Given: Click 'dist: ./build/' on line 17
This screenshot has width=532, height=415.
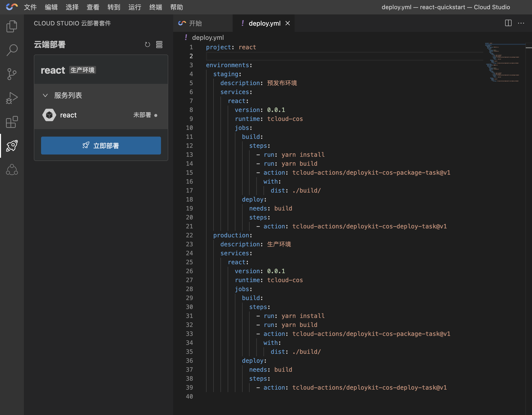Looking at the screenshot, I should coord(296,191).
